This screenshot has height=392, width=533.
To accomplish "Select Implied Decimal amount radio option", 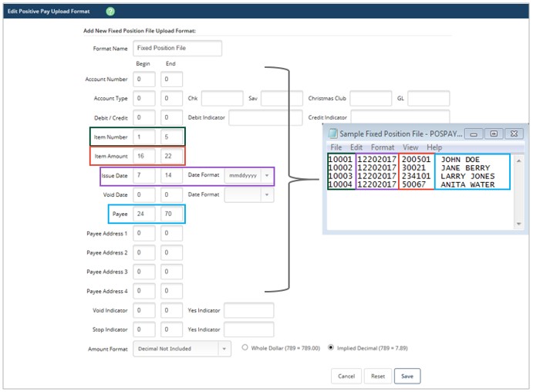I will tap(331, 347).
